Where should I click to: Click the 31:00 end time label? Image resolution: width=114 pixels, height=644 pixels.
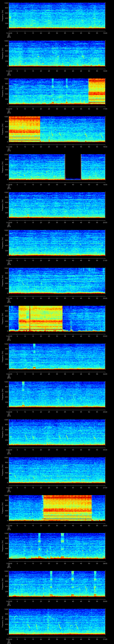coord(105,639)
